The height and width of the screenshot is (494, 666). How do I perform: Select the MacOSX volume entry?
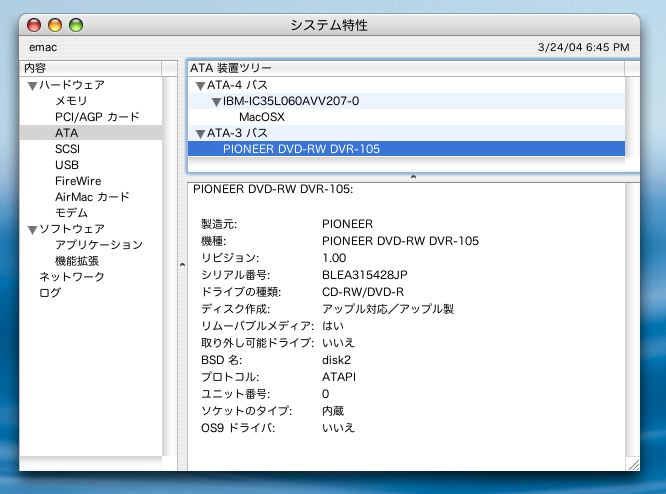261,117
